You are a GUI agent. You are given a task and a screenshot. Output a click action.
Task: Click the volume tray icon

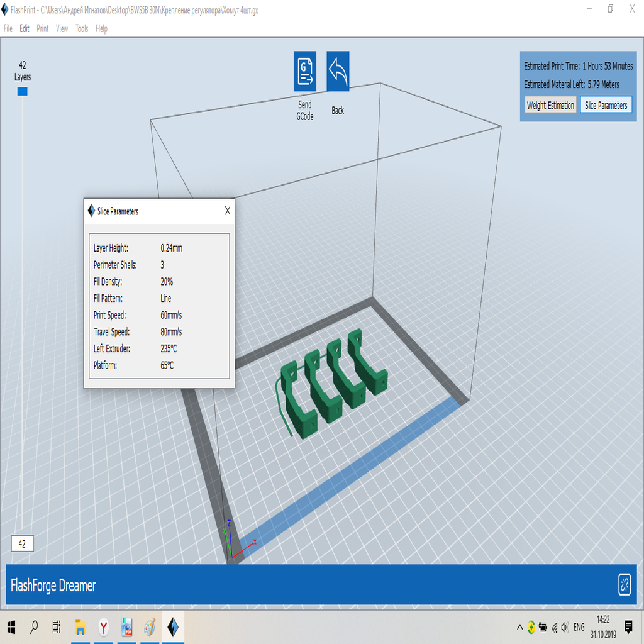565,627
